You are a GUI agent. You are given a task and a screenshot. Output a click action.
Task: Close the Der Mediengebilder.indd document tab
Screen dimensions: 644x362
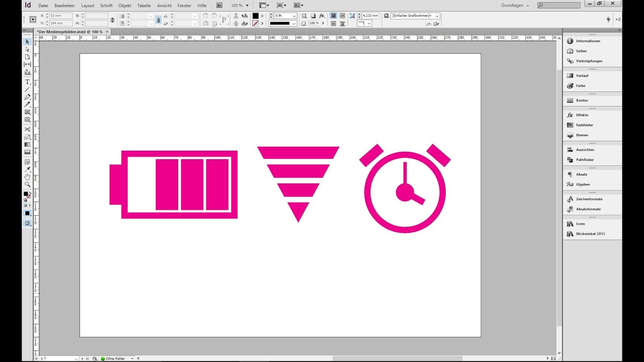(x=107, y=32)
